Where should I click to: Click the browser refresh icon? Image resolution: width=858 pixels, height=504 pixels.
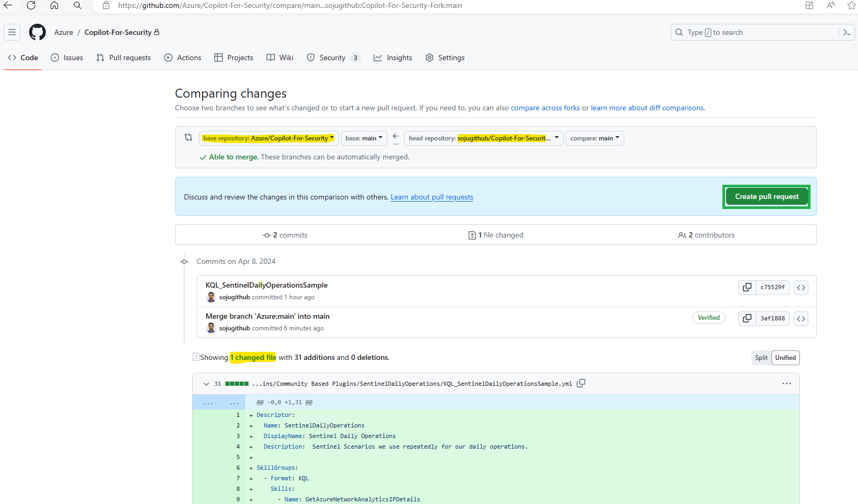point(31,5)
